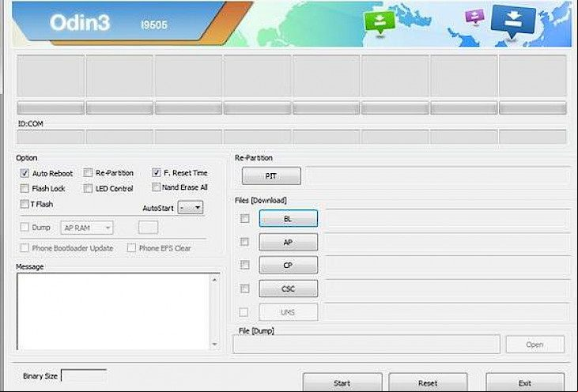Click the I9505 model label
578x392 pixels.
154,24
